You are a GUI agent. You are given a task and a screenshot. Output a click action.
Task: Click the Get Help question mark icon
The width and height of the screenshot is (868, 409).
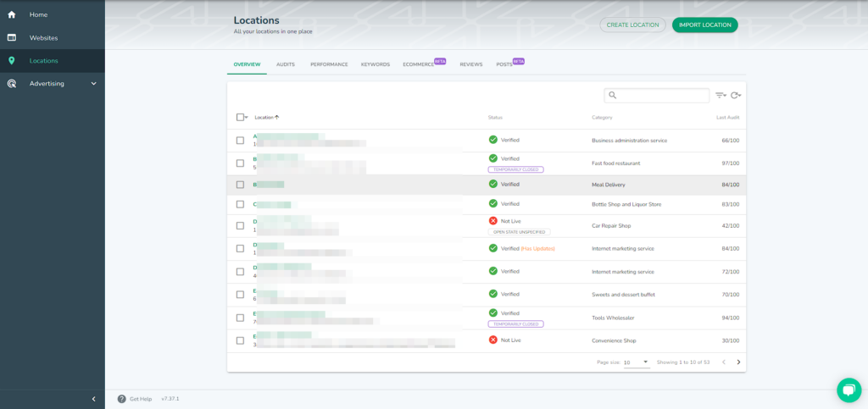pyautogui.click(x=121, y=399)
